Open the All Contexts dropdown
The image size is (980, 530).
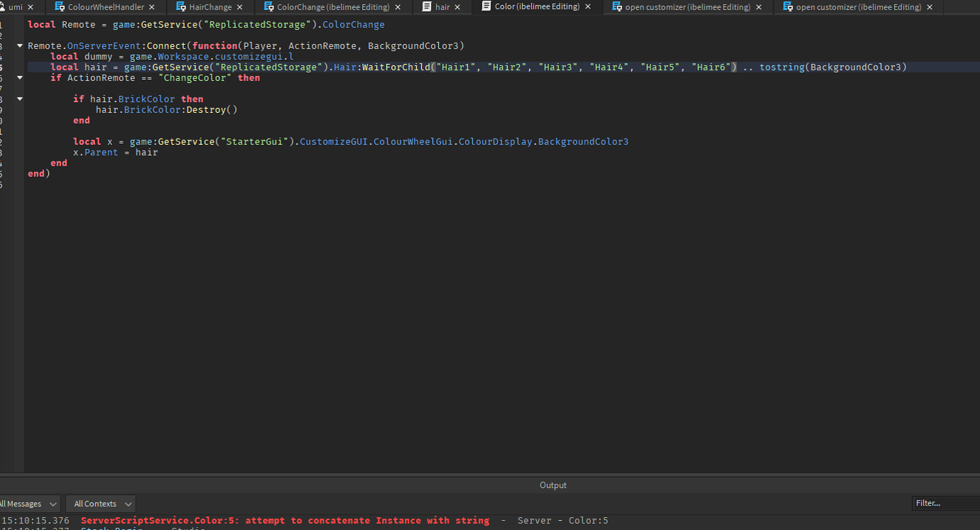click(102, 504)
